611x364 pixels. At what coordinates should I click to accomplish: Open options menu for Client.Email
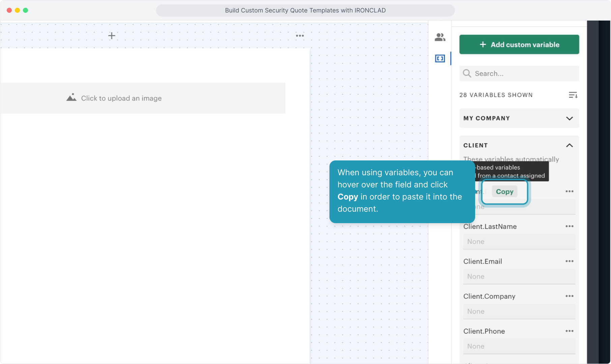click(x=569, y=261)
